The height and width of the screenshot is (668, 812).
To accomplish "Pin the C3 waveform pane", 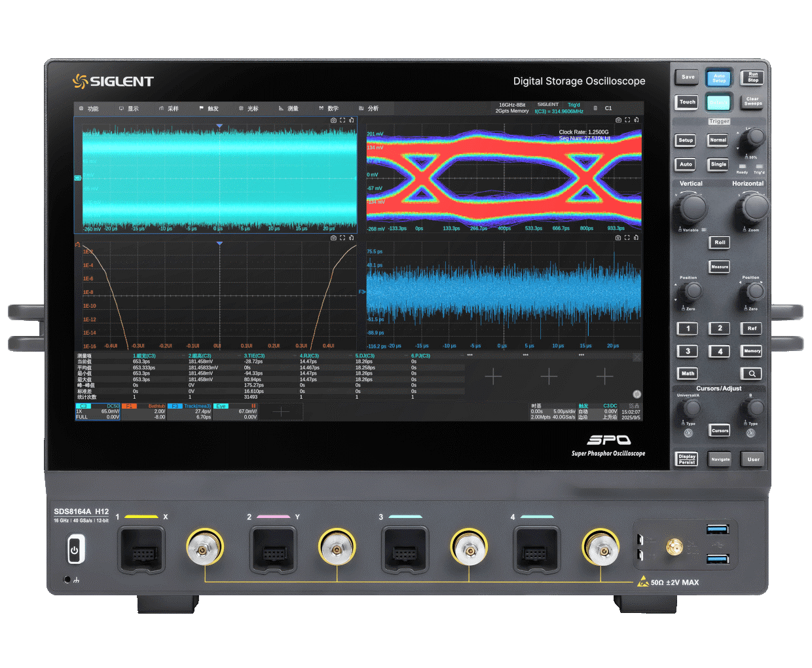I will click(x=352, y=121).
